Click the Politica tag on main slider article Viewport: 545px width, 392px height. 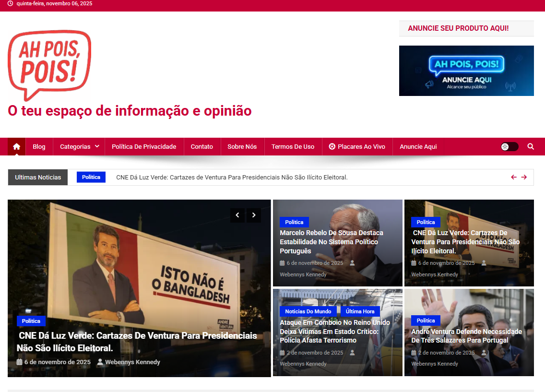(31, 321)
